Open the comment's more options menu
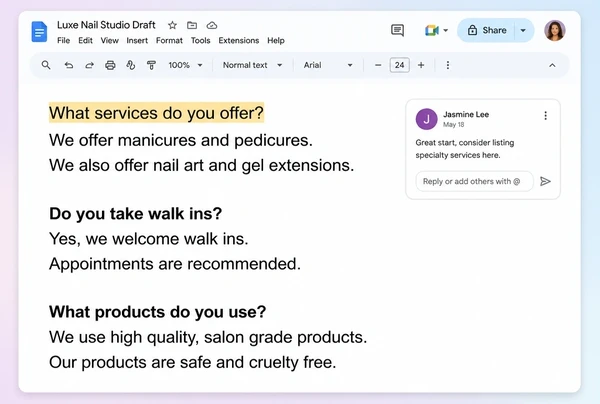Viewport: 600px width, 404px height. 546,116
